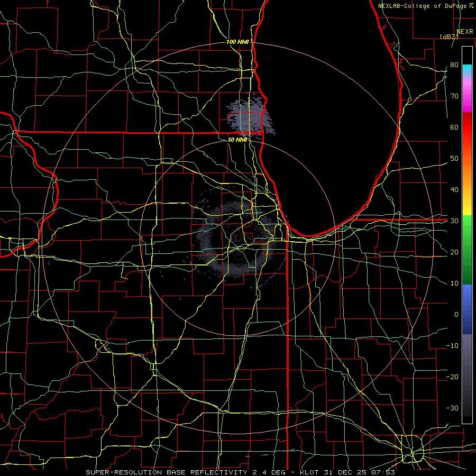Click the SUPER-RESOLUTION BASE REFLECTIVITY title text
The height and width of the screenshot is (476, 476).
pyautogui.click(x=167, y=472)
